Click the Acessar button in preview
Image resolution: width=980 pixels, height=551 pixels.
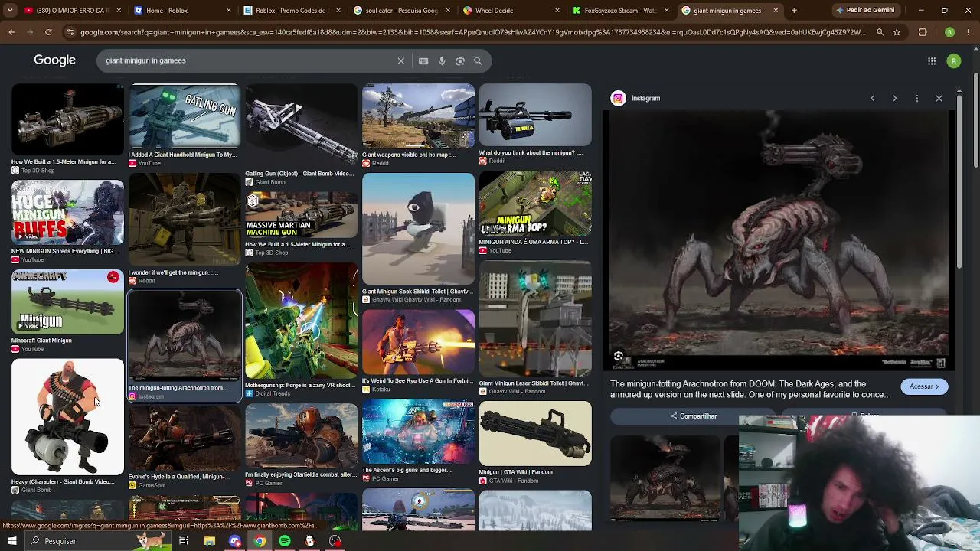(x=924, y=386)
